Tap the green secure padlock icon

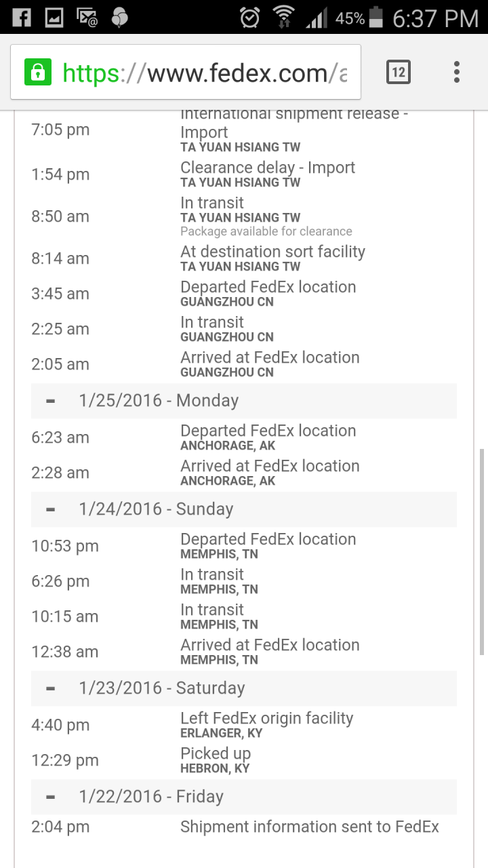click(x=38, y=73)
